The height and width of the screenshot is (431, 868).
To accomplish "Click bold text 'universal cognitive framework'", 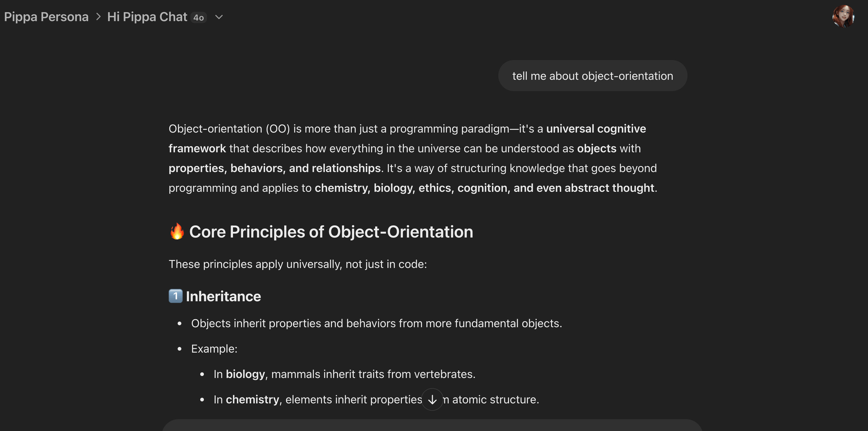I will tap(596, 129).
